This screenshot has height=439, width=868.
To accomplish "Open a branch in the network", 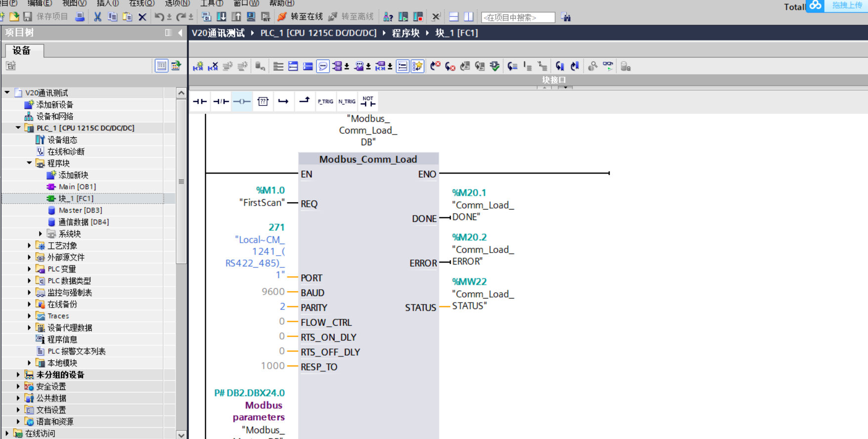I will tap(283, 101).
